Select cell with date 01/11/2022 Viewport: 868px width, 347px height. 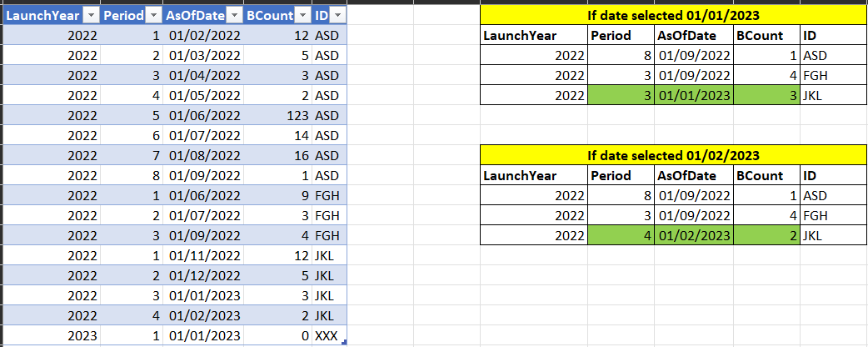(203, 255)
